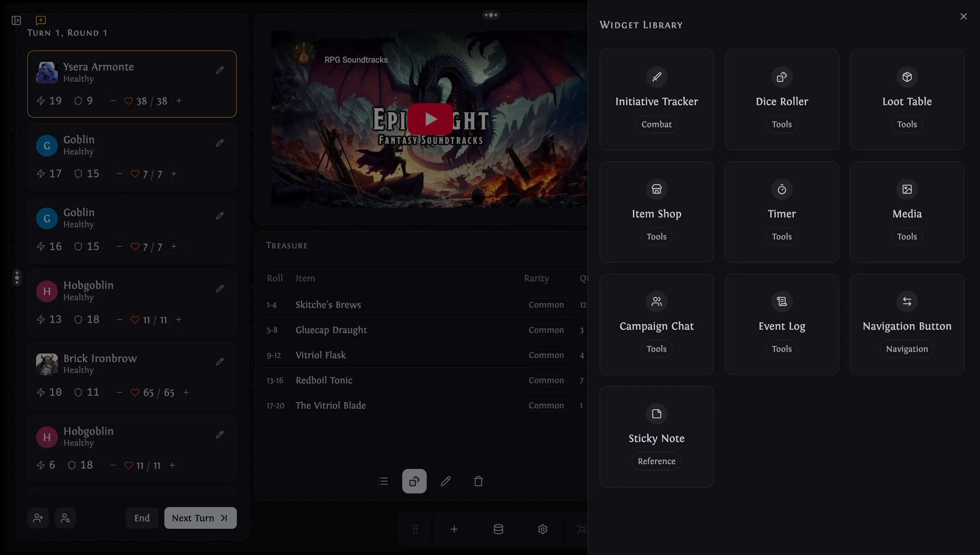Roll on the Treasure loot table
This screenshot has height=555, width=980.
click(x=414, y=481)
